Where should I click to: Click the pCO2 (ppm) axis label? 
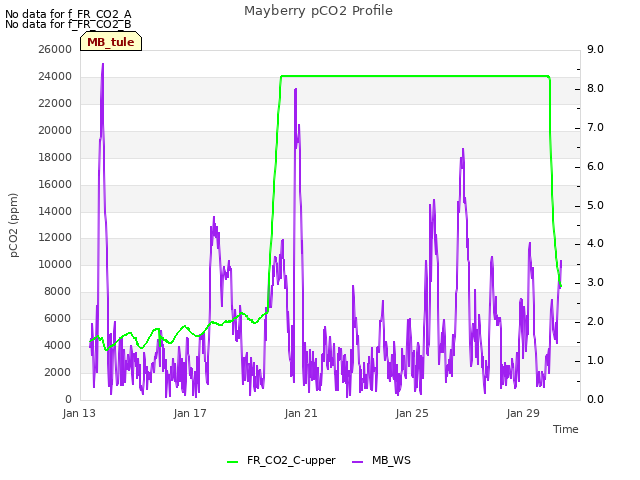(x=14, y=225)
